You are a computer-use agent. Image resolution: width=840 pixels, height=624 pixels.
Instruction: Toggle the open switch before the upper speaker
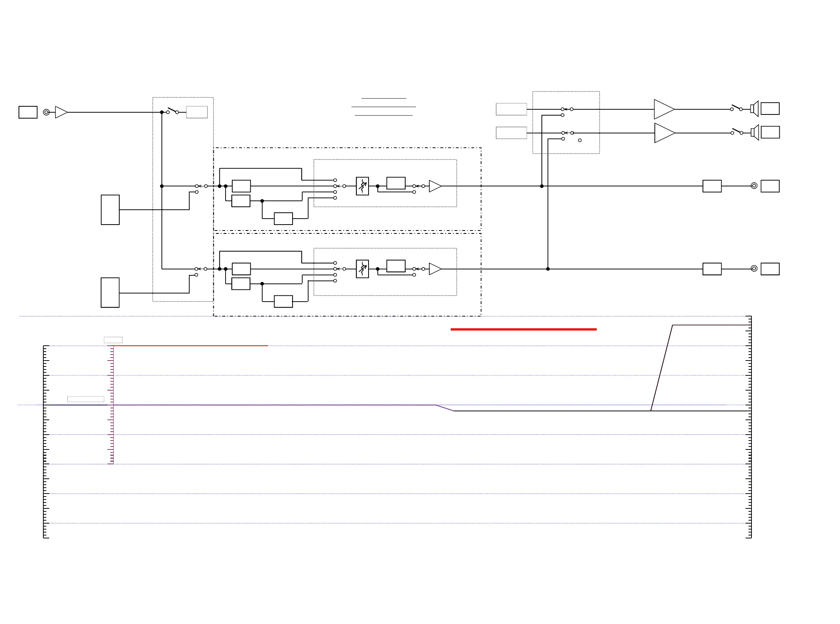736,108
